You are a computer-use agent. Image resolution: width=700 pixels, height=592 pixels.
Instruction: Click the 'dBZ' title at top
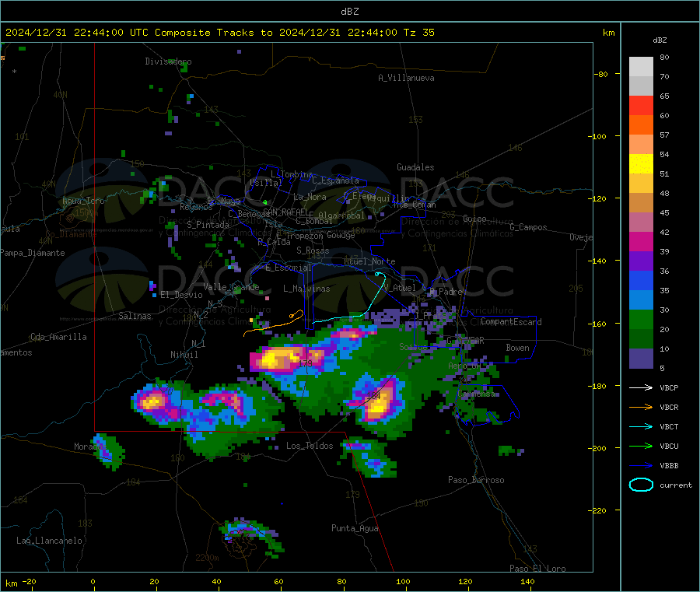pos(349,11)
